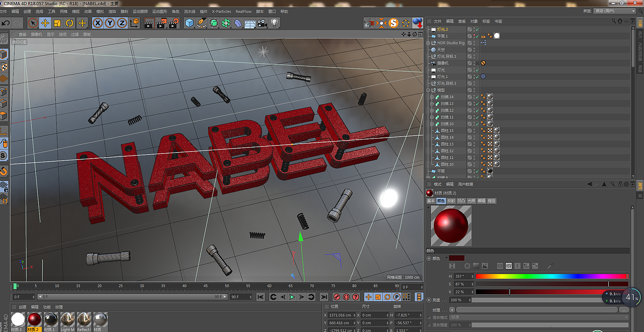The image size is (644, 332).
Task: Toggle X axis lock
Action: (97, 23)
